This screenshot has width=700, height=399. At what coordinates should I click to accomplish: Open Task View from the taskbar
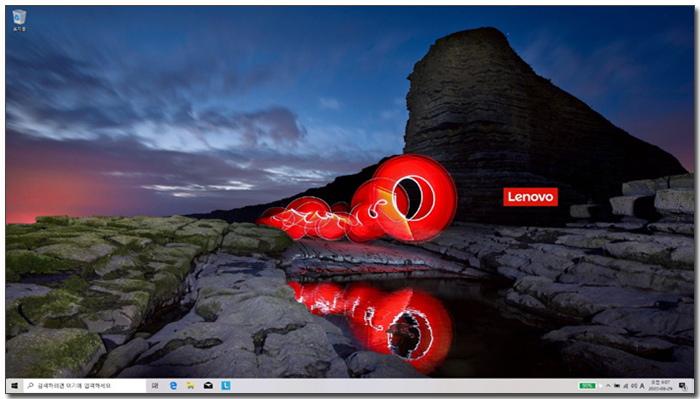(154, 386)
